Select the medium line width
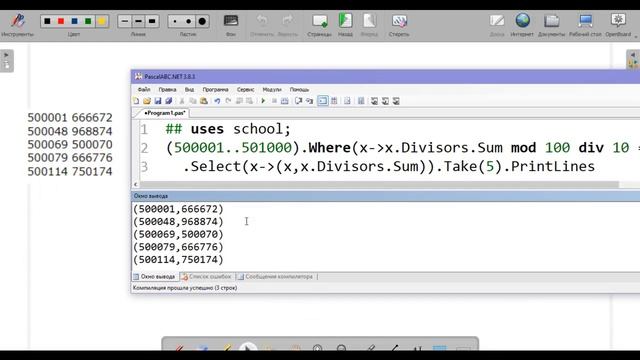Image resolution: width=640 pixels, height=360 pixels. tap(138, 21)
